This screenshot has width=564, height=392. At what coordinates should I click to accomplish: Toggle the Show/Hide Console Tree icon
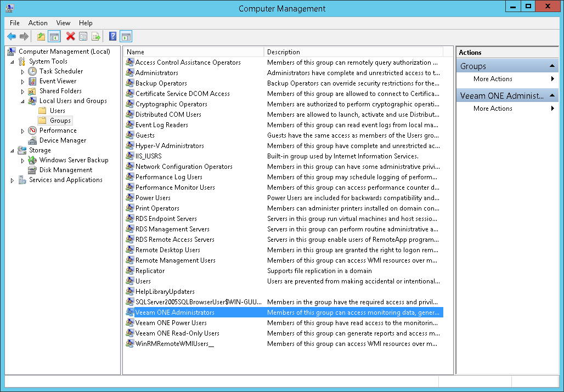[x=54, y=36]
